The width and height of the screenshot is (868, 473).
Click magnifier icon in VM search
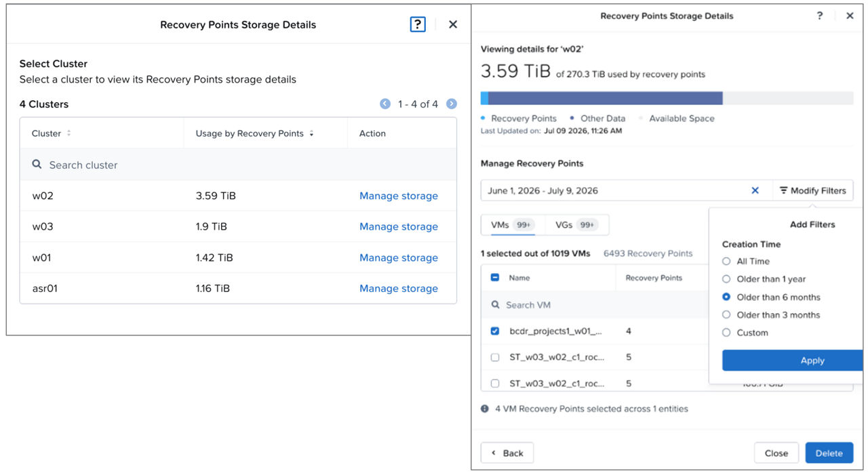coord(495,305)
